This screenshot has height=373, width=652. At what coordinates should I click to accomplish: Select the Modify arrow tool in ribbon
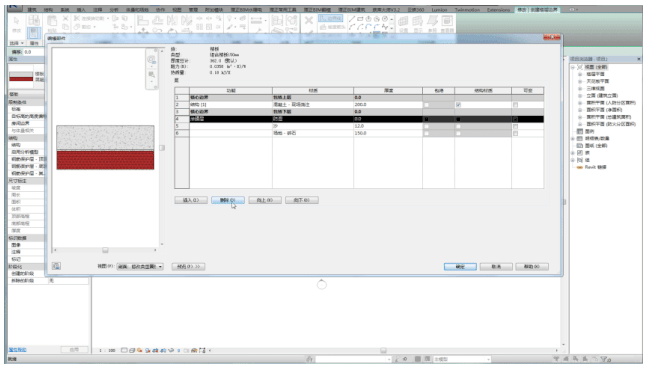coord(16,21)
